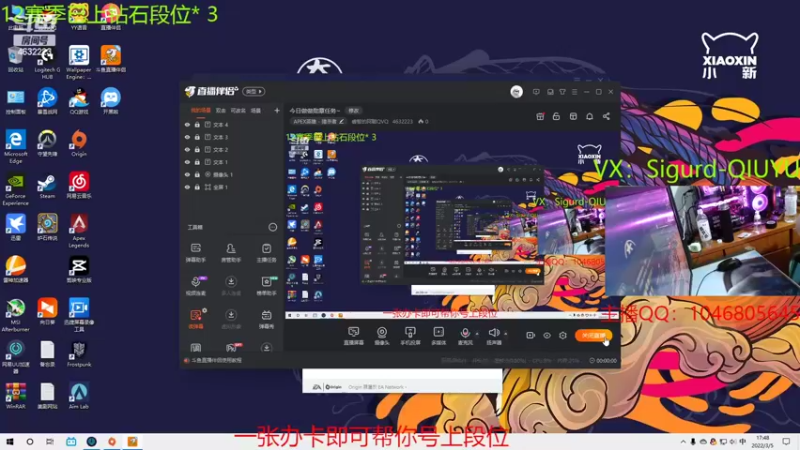The width and height of the screenshot is (800, 450).
Task: Hide the 文本 4 source with its eye icon
Action: pos(187,124)
